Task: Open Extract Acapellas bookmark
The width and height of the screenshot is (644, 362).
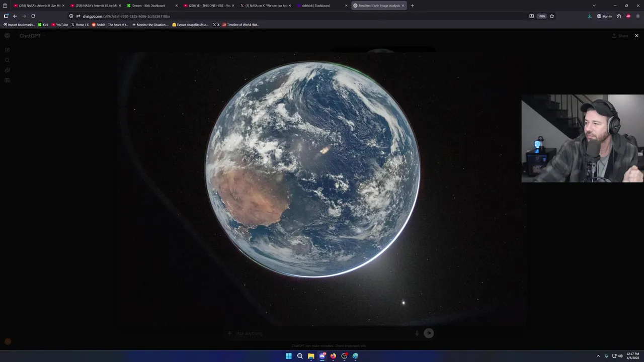Action: tap(190, 25)
